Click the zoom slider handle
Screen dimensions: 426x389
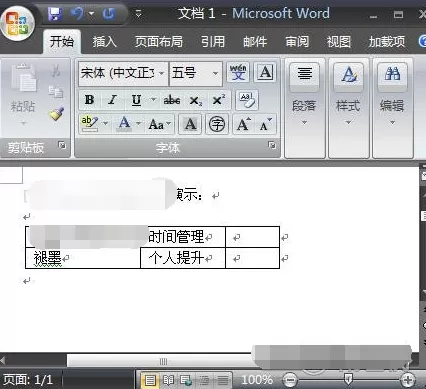pos(348,379)
